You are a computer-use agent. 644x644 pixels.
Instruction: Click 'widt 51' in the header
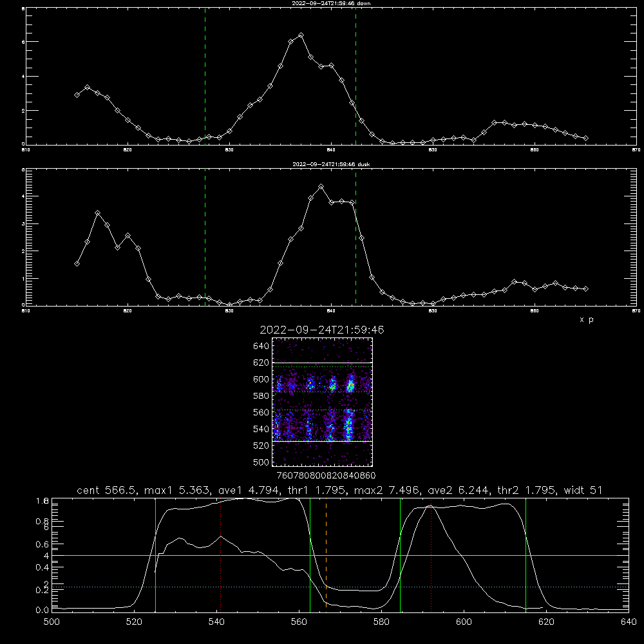583,490
